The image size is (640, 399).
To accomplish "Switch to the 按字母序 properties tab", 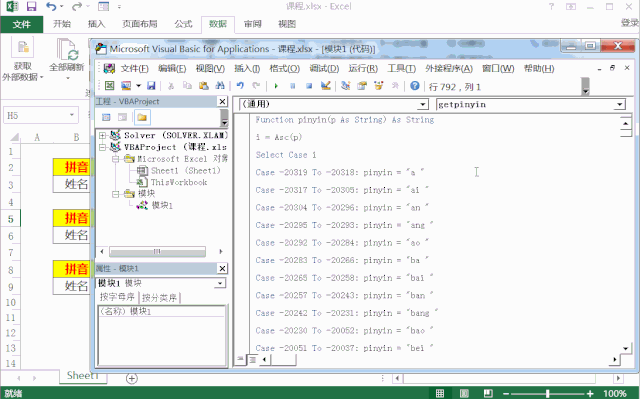I will [117, 297].
